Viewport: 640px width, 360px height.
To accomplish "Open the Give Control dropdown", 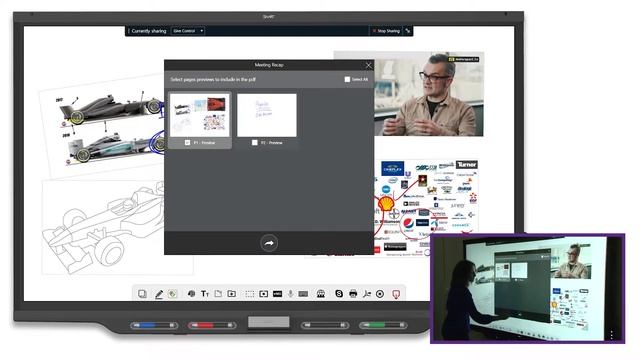I will 188,31.
